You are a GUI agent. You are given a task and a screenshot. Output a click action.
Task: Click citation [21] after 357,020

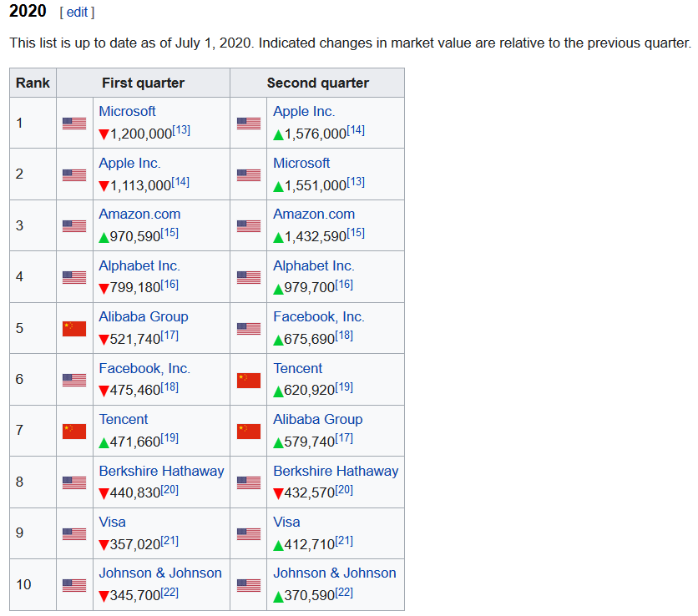(169, 541)
